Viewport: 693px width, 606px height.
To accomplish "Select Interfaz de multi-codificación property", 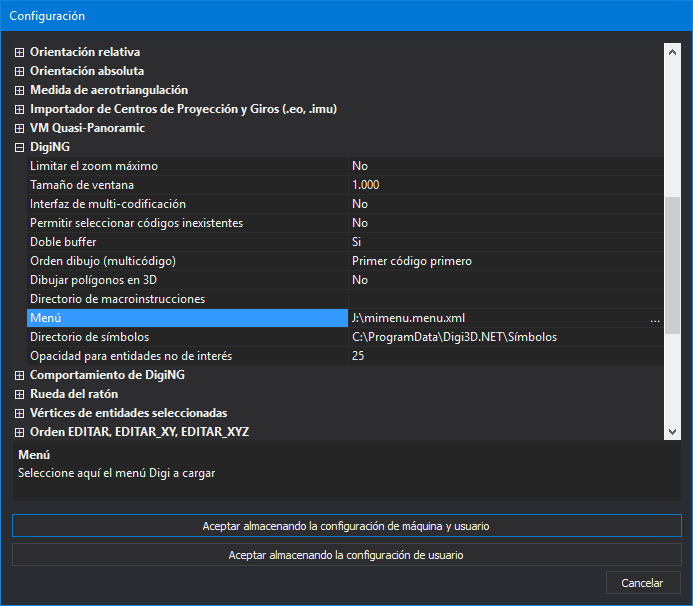I will click(x=187, y=204).
